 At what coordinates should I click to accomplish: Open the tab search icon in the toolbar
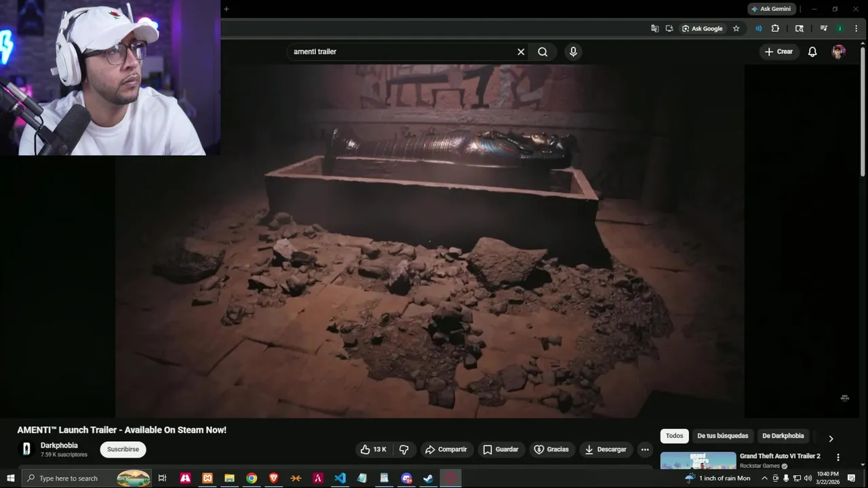tap(800, 28)
